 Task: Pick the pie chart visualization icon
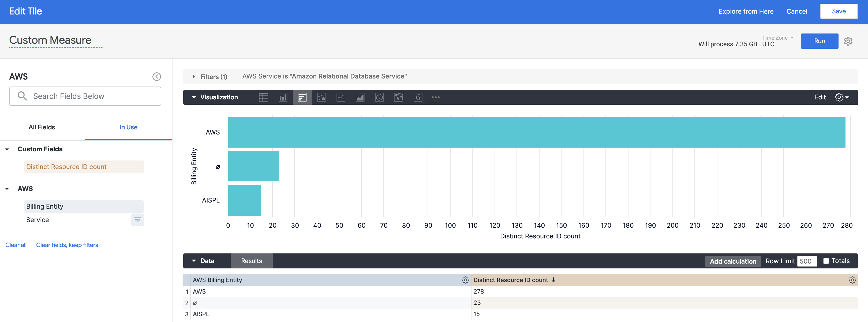point(379,97)
